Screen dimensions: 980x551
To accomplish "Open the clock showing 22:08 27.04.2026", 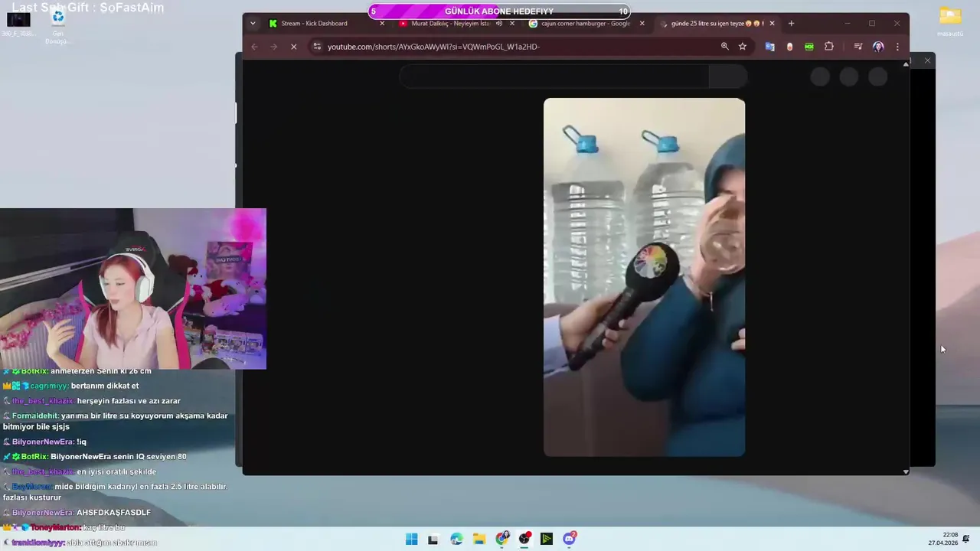I will tap(942, 539).
